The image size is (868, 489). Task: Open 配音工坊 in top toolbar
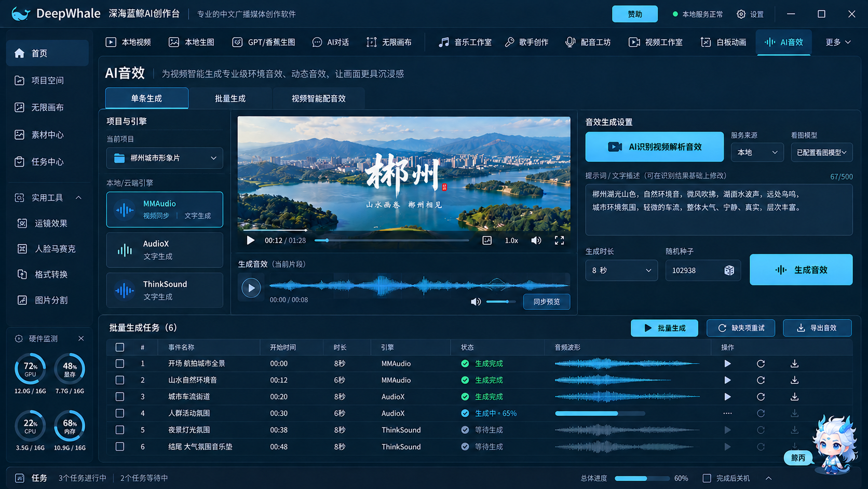(x=588, y=42)
